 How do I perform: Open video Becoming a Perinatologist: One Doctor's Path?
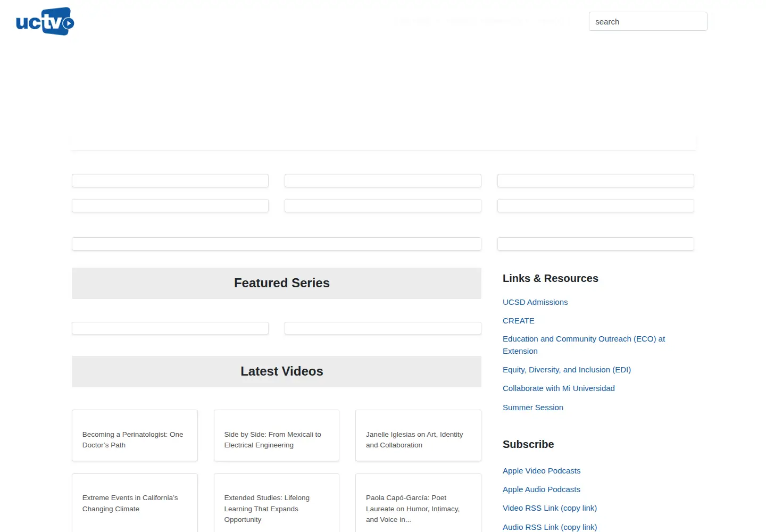click(x=135, y=436)
